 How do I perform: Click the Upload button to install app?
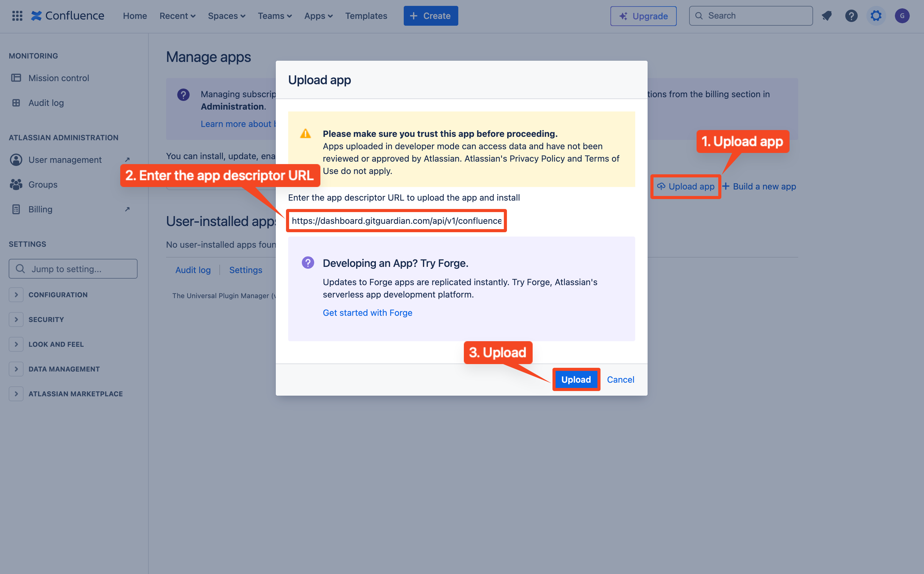coord(576,380)
